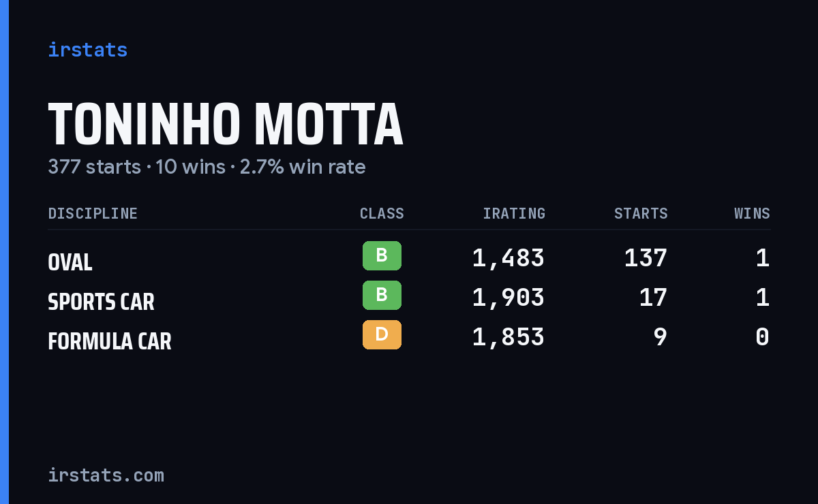Open the irstats.com footer link
The height and width of the screenshot is (504, 818).
coord(106,475)
